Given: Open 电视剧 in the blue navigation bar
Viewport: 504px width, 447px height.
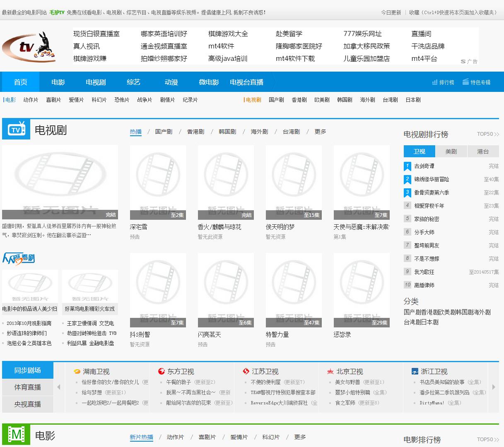Looking at the screenshot, I should [x=96, y=82].
